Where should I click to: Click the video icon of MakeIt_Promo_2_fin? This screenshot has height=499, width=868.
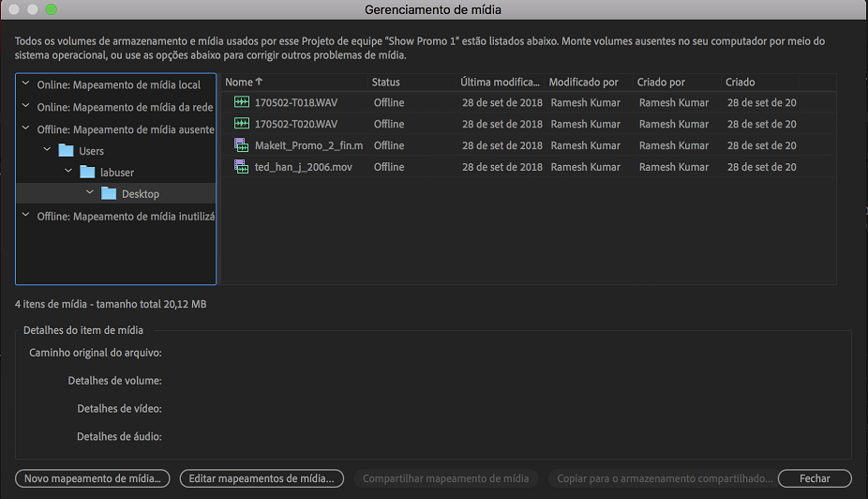pos(241,145)
